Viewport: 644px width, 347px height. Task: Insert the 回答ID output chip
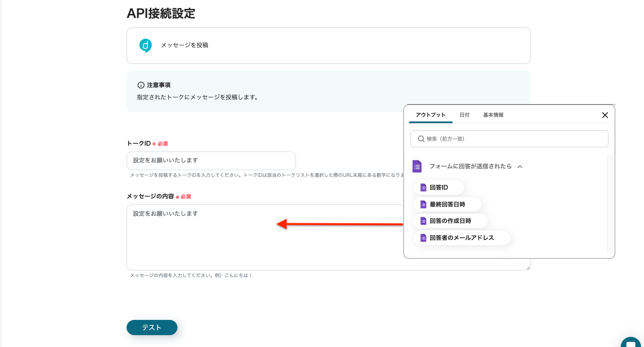pyautogui.click(x=438, y=187)
